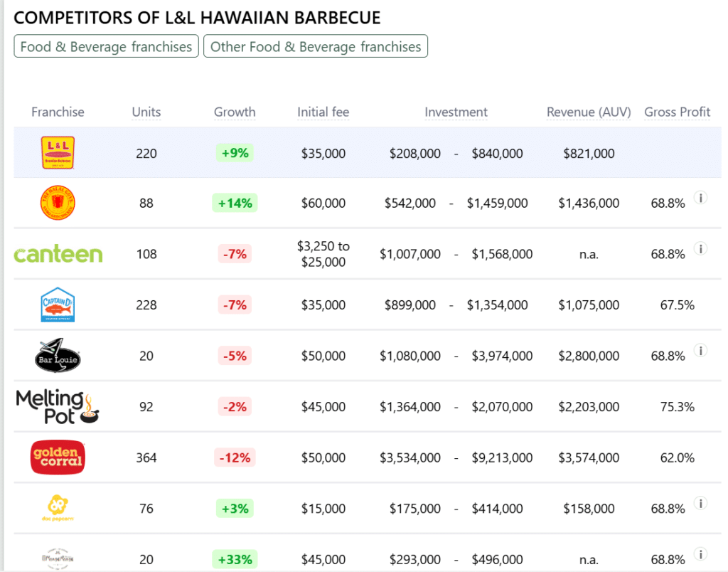Screen dimensions: 728x572
Task: Open Food & Beverage franchises tag
Action: click(107, 46)
